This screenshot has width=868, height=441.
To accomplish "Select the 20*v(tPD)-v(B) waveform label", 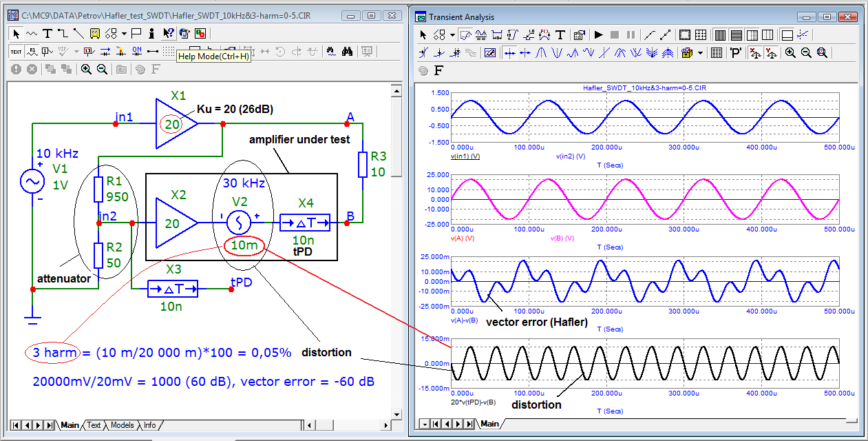I will (474, 402).
